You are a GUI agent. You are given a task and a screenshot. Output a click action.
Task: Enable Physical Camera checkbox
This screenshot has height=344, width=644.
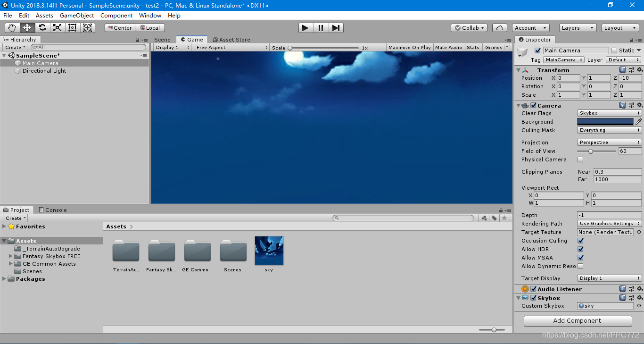pos(580,159)
